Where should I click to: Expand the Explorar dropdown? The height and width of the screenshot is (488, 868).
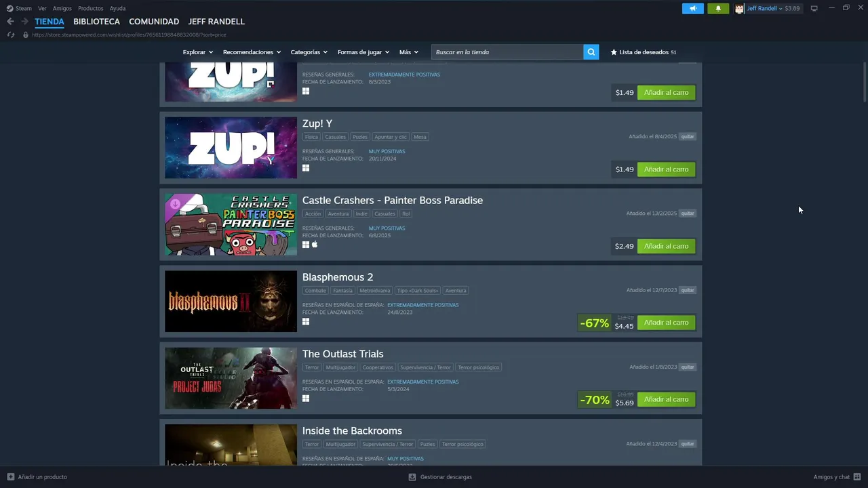[197, 52]
